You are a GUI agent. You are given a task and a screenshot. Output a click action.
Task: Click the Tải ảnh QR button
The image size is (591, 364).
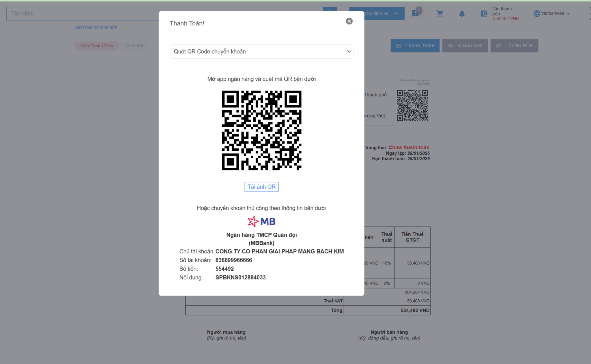(x=261, y=187)
